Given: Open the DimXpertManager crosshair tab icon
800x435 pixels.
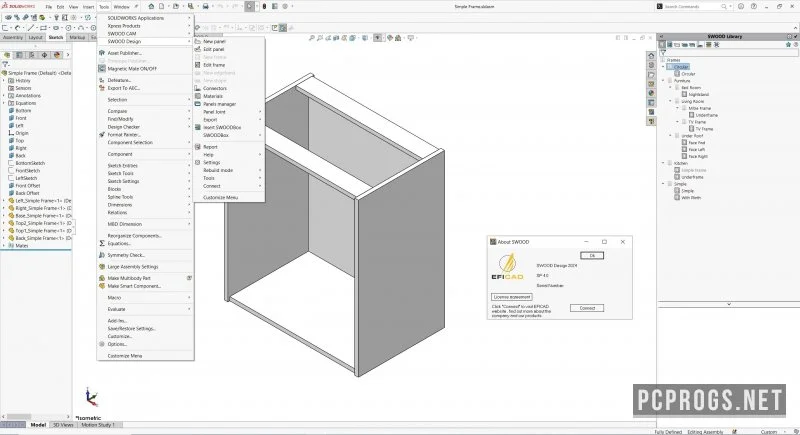Looking at the screenshot, I should pos(44,55).
